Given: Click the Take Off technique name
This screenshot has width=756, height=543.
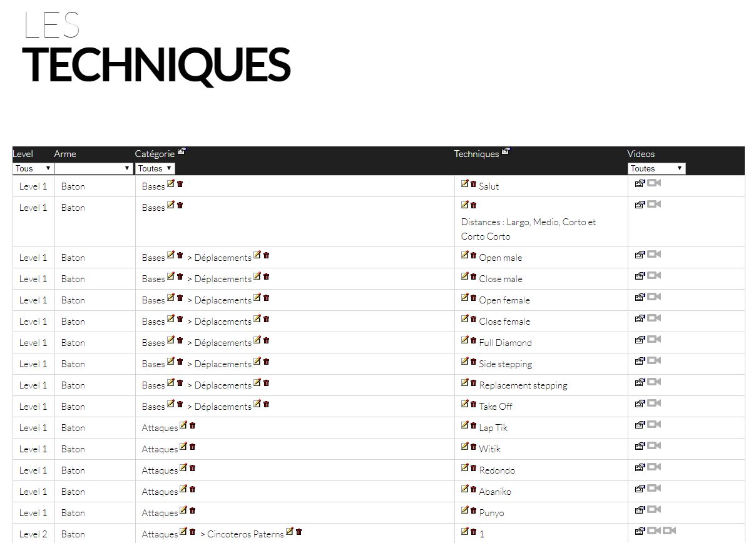Looking at the screenshot, I should pos(496,407).
